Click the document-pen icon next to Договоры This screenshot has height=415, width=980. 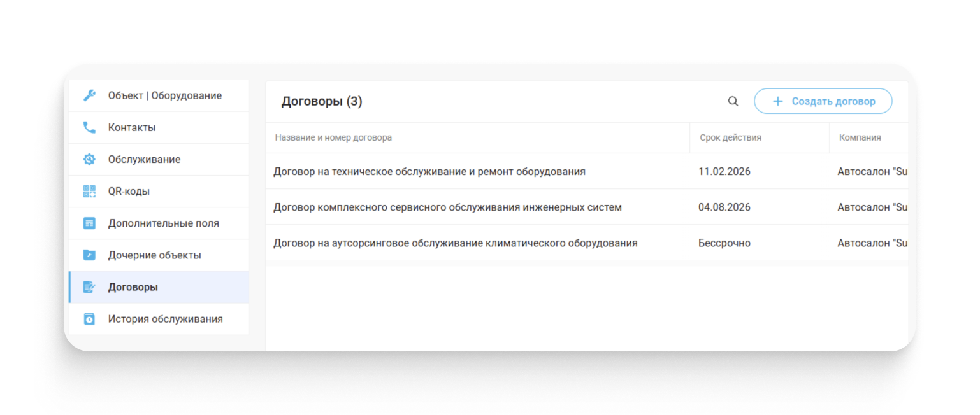(x=89, y=287)
